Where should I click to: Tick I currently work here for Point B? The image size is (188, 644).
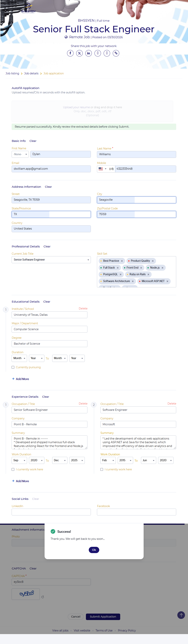coord(13,469)
